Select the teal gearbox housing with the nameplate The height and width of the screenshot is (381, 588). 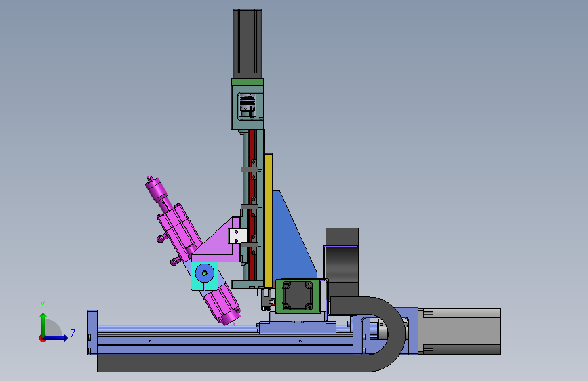click(248, 108)
